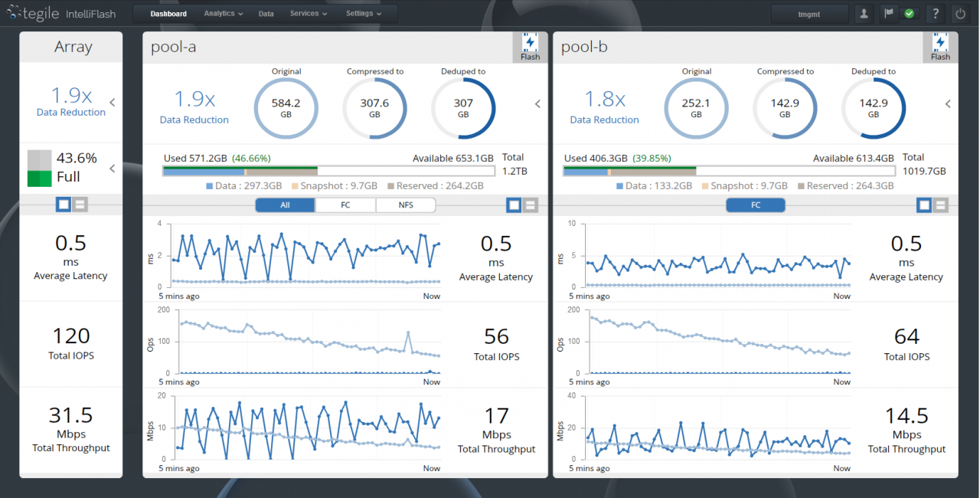Click pool-b Reserved legend swatch

(802, 186)
